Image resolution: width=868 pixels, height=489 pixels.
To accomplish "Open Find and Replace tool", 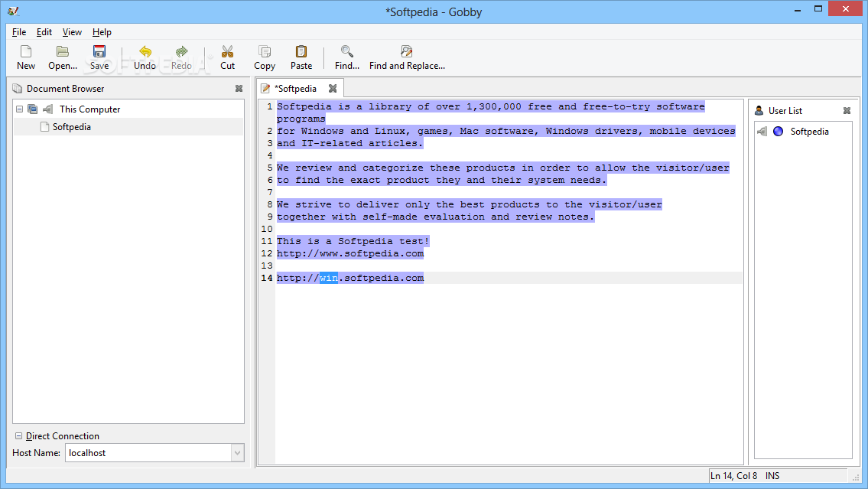I will coord(407,52).
